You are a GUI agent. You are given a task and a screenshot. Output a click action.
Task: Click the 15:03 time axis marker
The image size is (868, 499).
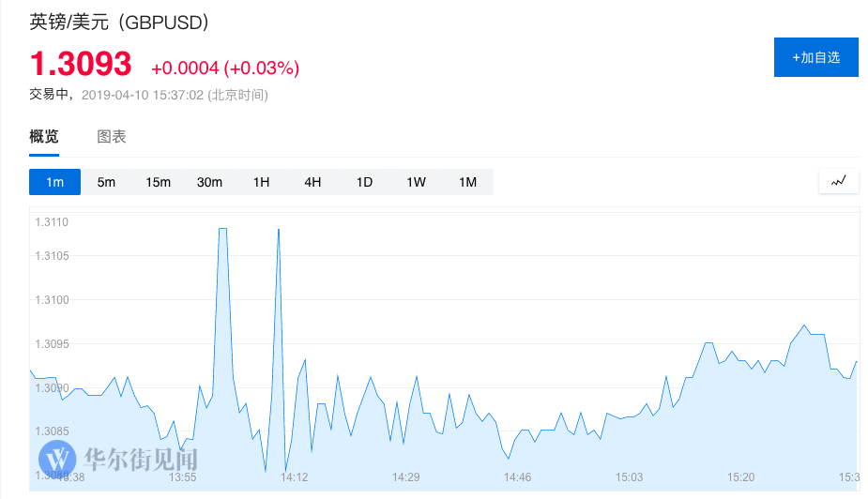[629, 477]
